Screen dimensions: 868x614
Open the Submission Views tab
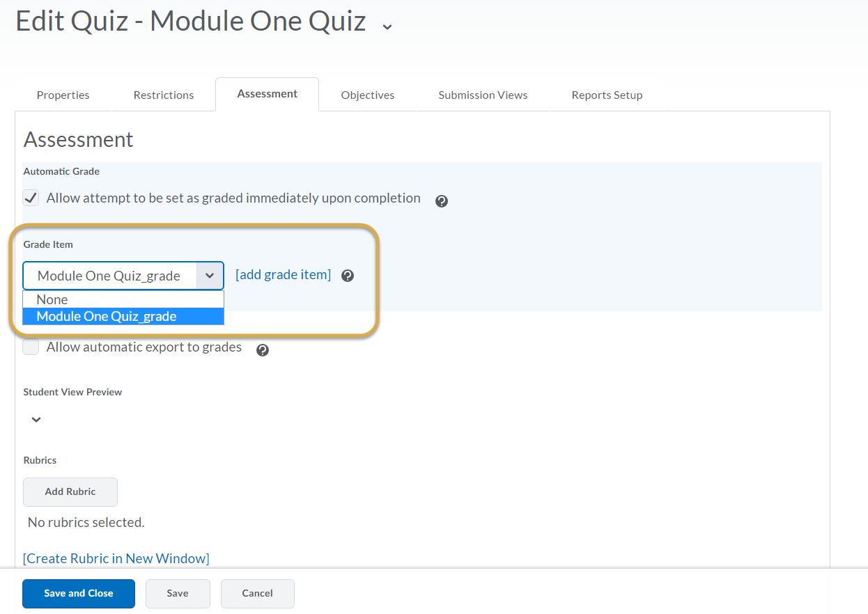point(483,95)
